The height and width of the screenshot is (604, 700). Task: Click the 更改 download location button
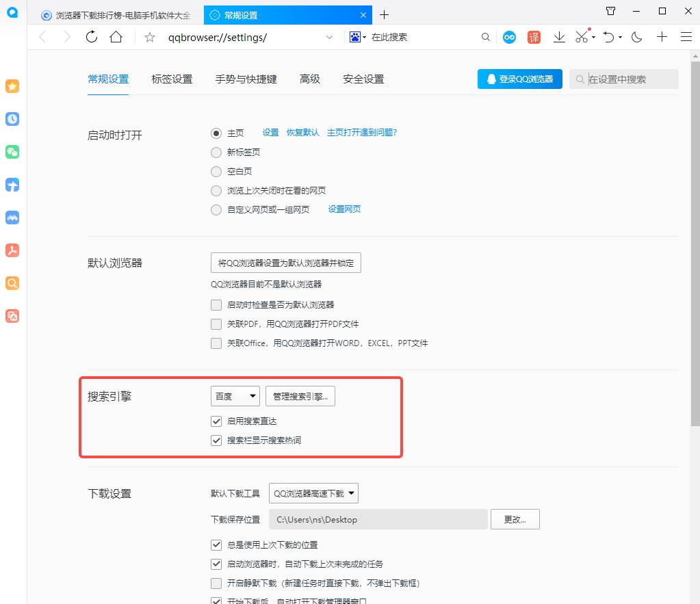[515, 519]
